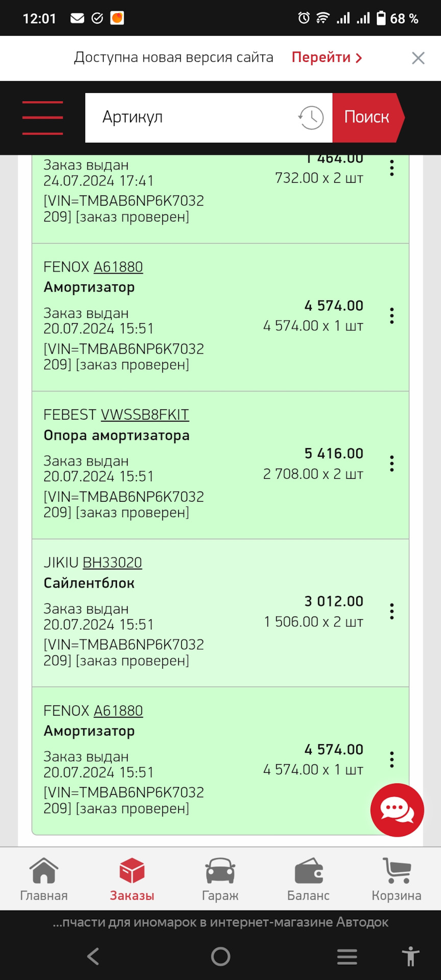Open search history clock icon

coord(311,118)
